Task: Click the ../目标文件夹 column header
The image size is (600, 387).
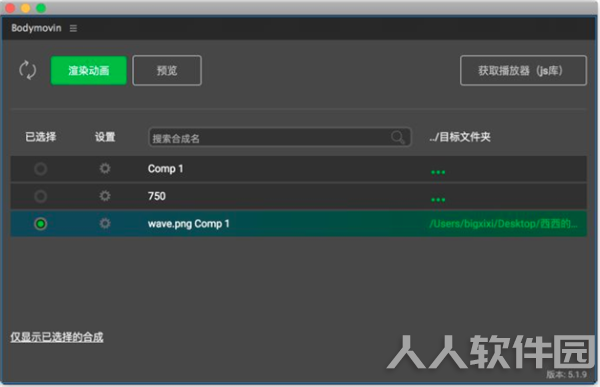Action: tap(460, 137)
